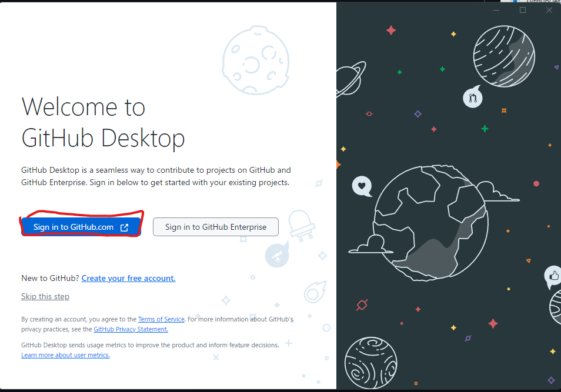
Task: Maximize the GitHub Desktop window
Action: coord(523,10)
